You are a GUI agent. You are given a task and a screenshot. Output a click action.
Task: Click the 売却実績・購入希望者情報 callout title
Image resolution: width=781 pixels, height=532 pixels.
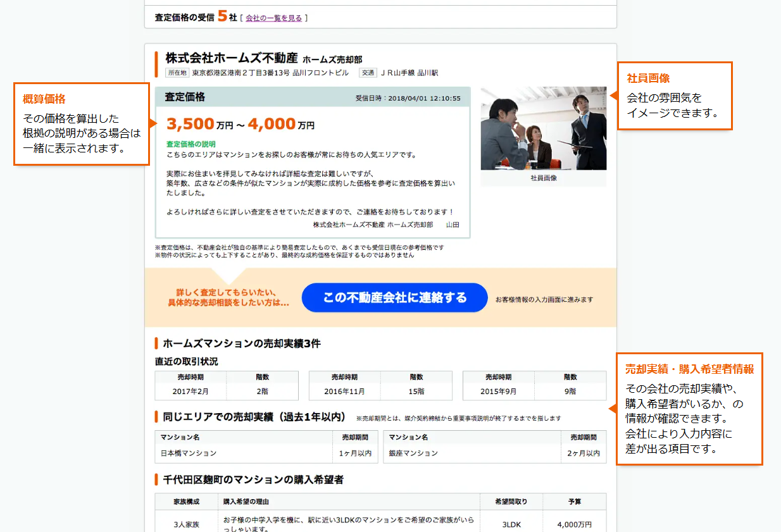(689, 369)
